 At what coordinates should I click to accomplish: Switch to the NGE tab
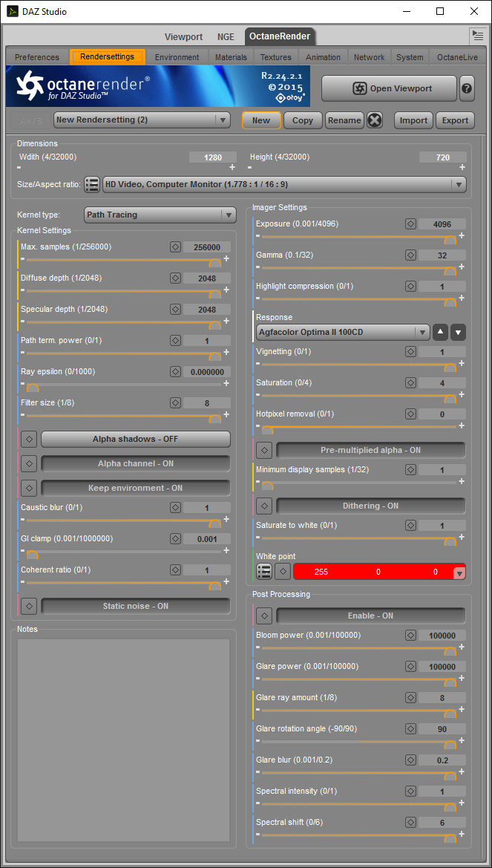[x=226, y=36]
